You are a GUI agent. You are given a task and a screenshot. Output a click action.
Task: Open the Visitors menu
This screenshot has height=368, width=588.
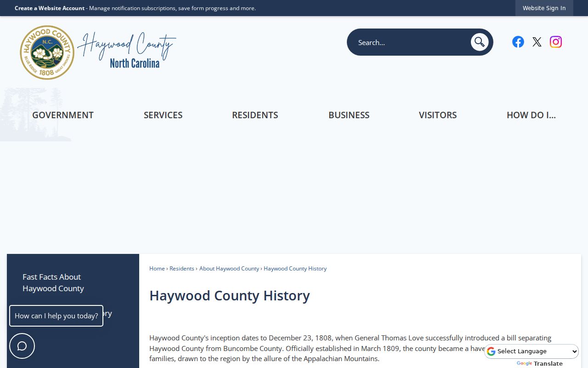pyautogui.click(x=438, y=115)
